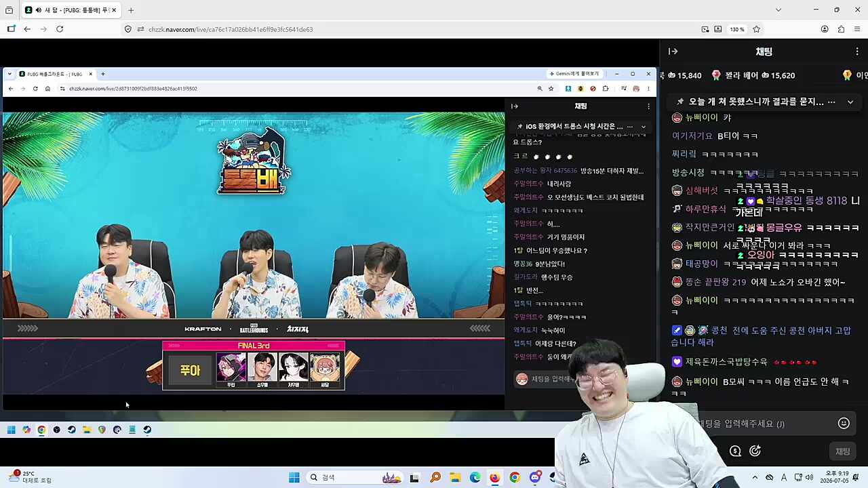The width and height of the screenshot is (868, 488).
Task: Open a new tab in Firefox
Action: coord(131,10)
